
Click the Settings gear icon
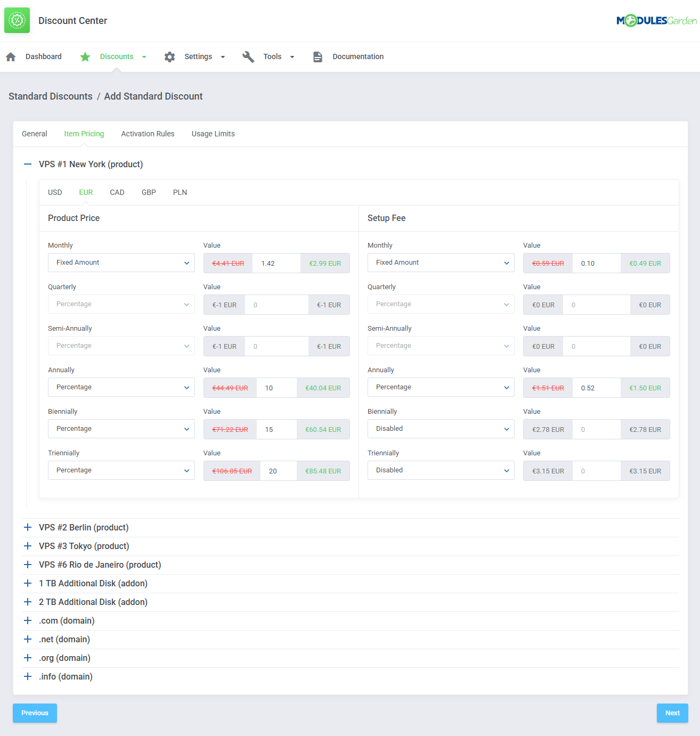click(x=169, y=57)
